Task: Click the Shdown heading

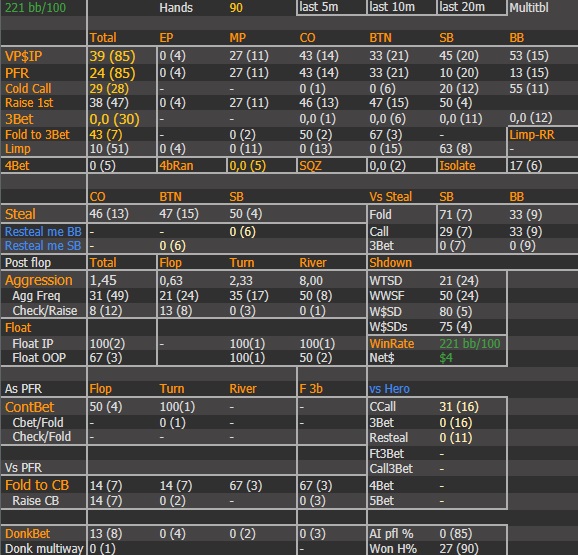Action: pyautogui.click(x=390, y=262)
